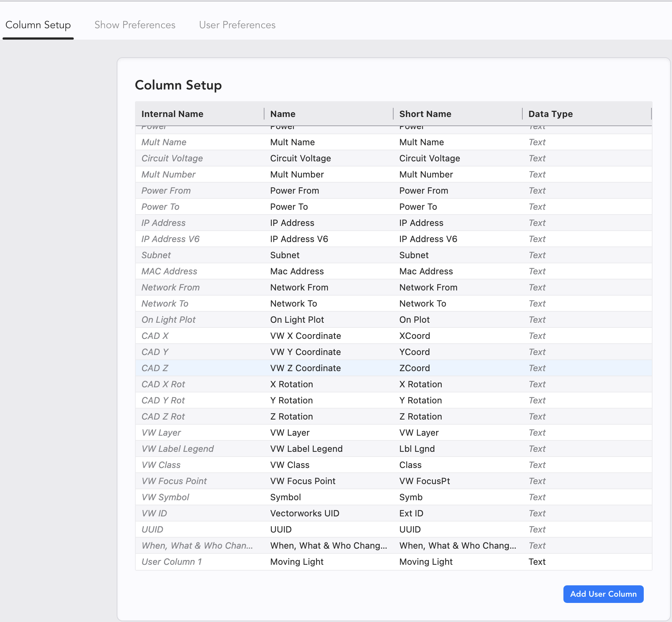The height and width of the screenshot is (622, 672).
Task: Sort by the Internal Name header
Action: pos(172,114)
